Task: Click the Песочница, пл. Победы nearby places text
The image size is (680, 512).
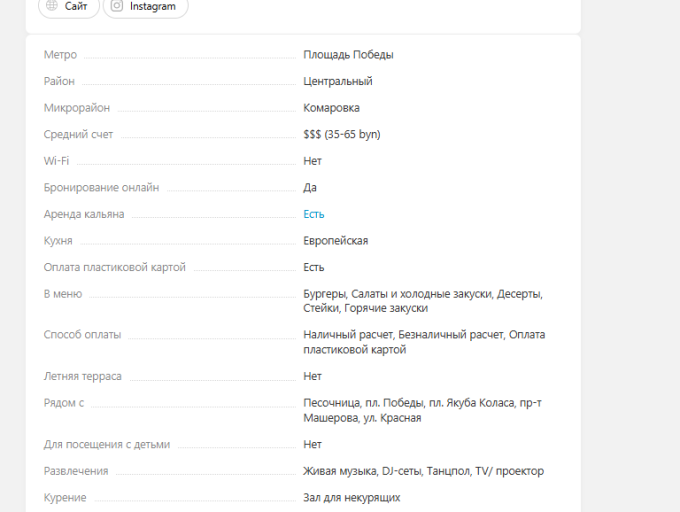Action: click(422, 410)
